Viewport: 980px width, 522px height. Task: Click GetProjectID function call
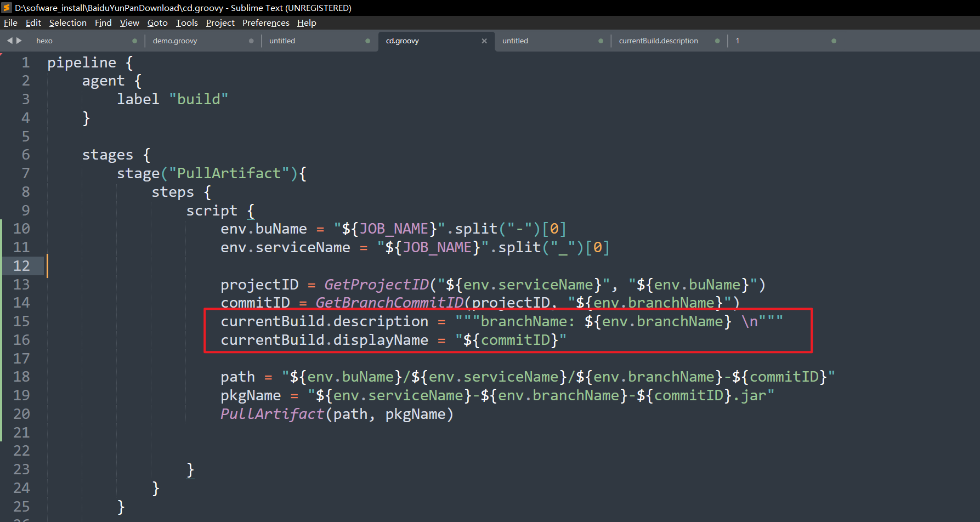tap(376, 285)
